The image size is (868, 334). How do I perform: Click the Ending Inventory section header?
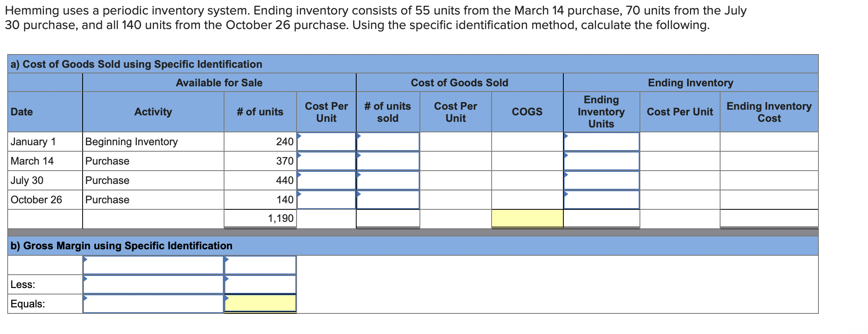[691, 83]
